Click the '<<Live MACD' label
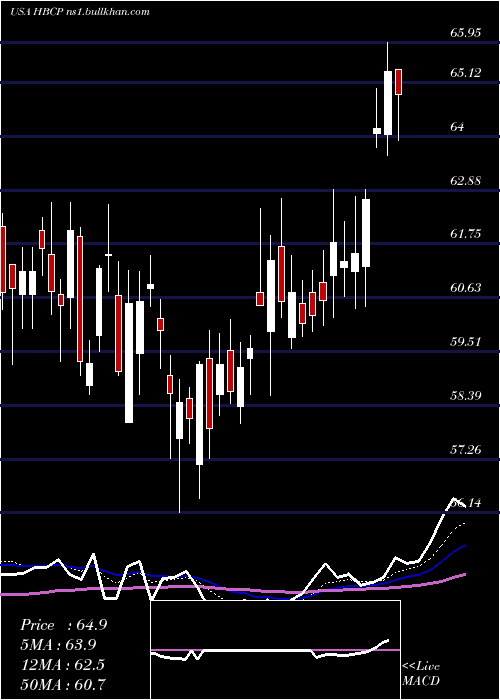Viewport: 500px width, 700px height. (421, 674)
